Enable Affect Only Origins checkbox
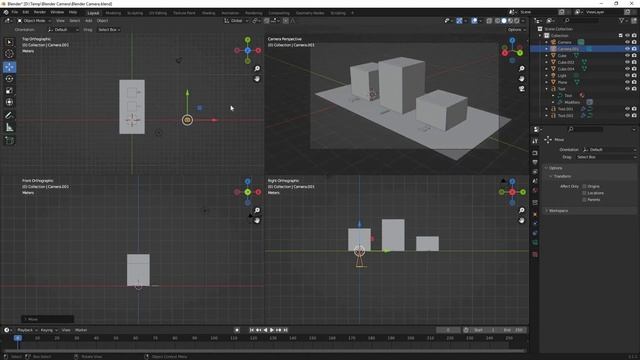The width and height of the screenshot is (640, 360). 584,186
